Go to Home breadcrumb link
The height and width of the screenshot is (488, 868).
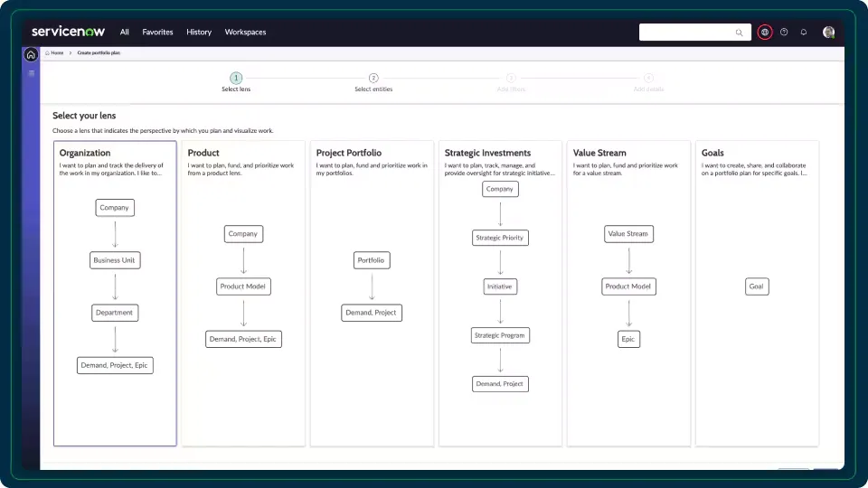click(54, 53)
